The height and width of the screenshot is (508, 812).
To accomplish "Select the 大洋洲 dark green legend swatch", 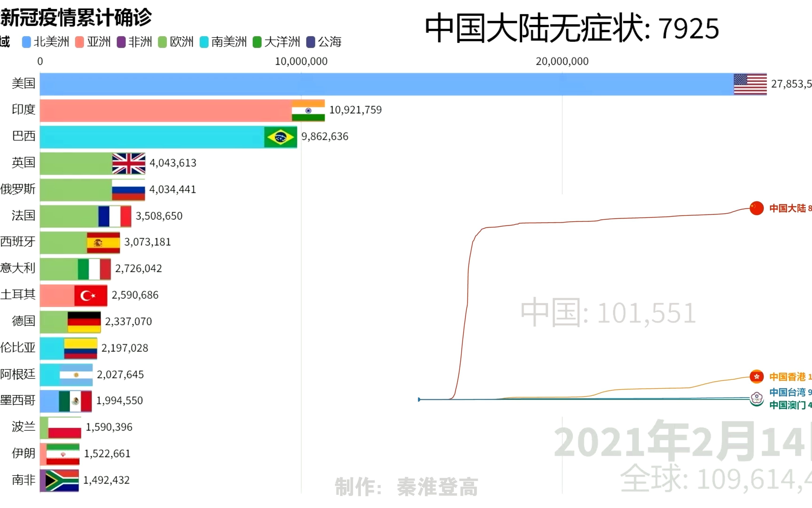I will 257,42.
